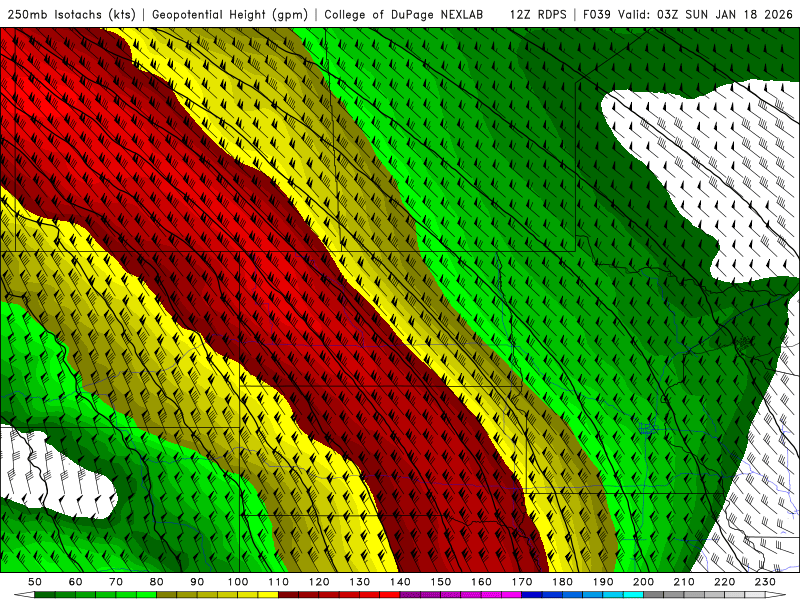The image size is (800, 600).
Task: Click the brightest green swatch just before 80
Action: (x=146, y=595)
